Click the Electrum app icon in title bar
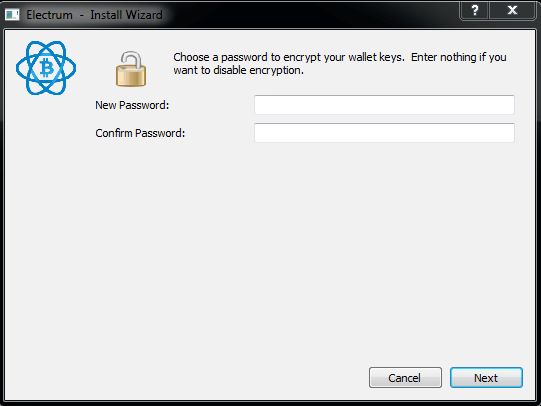 (x=12, y=15)
